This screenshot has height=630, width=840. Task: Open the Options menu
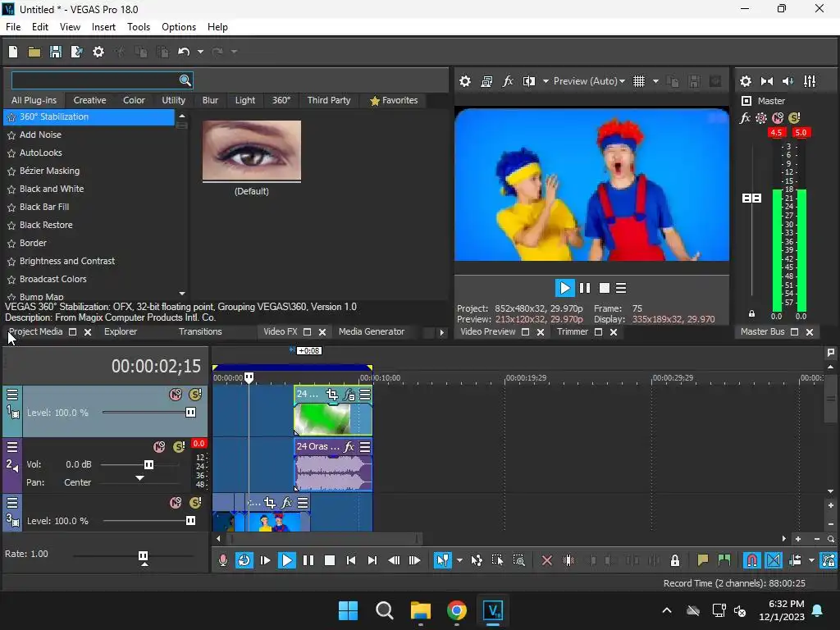[178, 27]
